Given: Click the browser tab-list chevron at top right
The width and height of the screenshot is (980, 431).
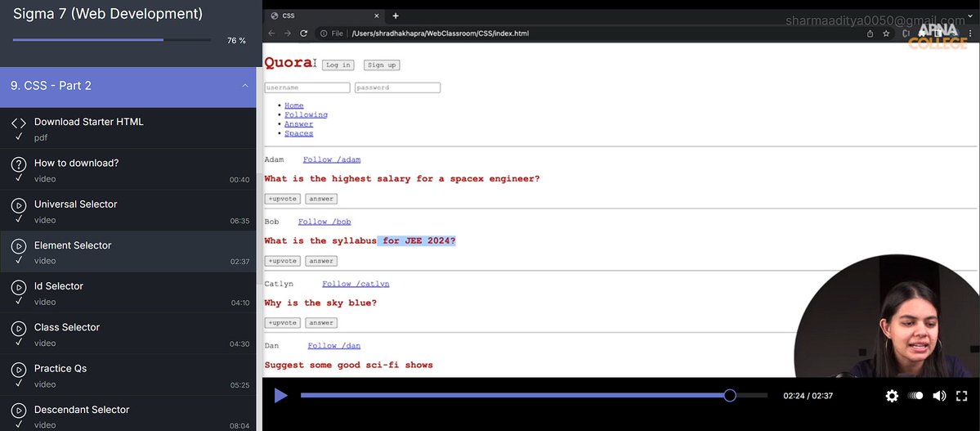Looking at the screenshot, I should [x=969, y=16].
